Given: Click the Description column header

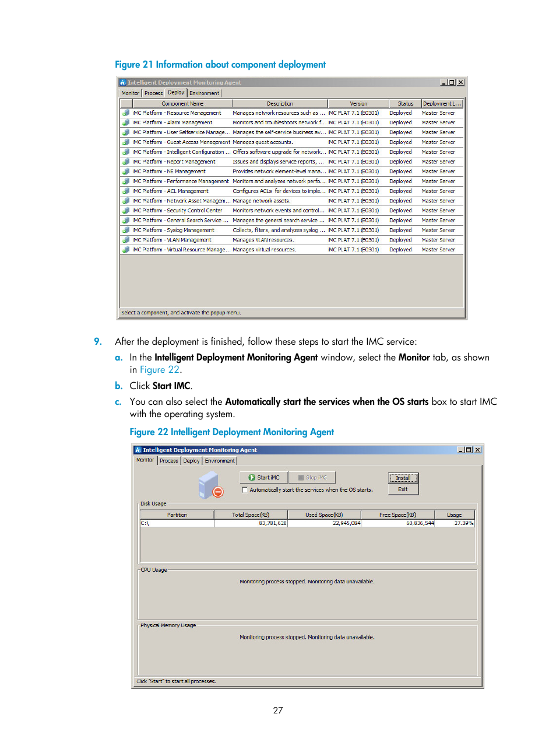Looking at the screenshot, I should click(280, 104).
